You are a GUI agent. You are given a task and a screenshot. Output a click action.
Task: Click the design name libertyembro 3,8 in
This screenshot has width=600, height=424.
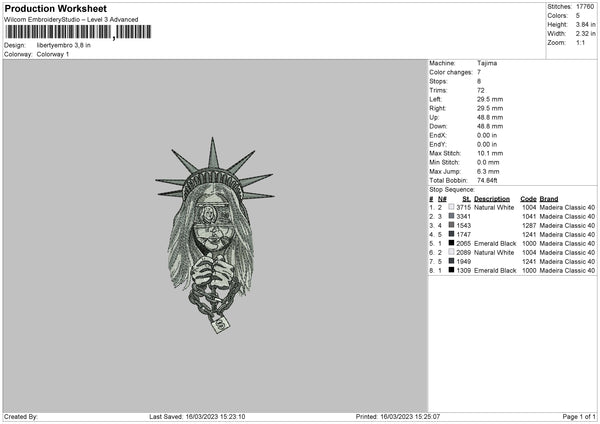64,45
